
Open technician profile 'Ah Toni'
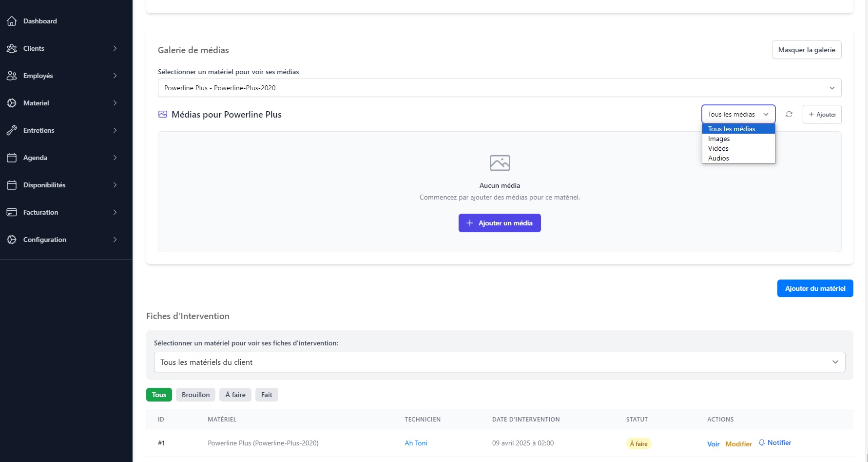(x=416, y=443)
